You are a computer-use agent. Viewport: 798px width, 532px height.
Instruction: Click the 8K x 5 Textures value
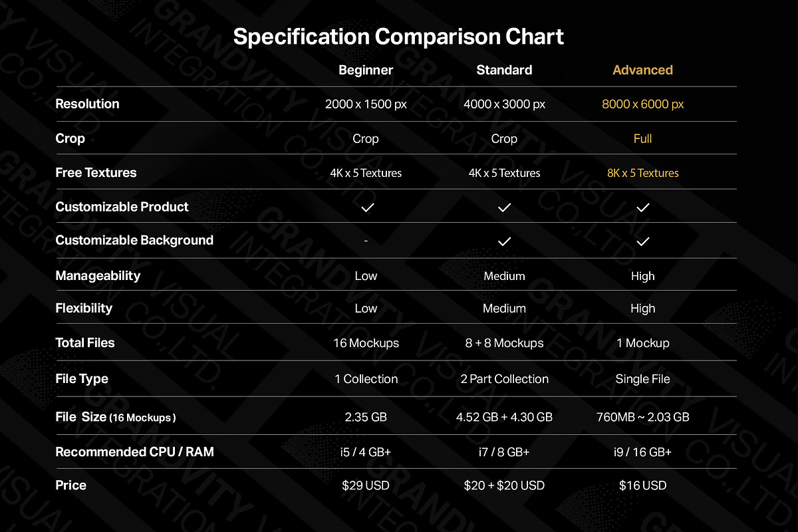[x=642, y=173]
